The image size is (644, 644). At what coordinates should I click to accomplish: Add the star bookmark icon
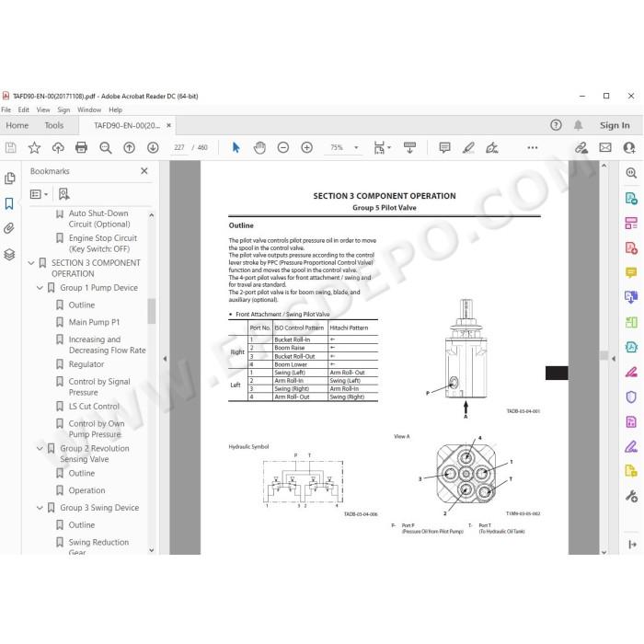coord(34,147)
